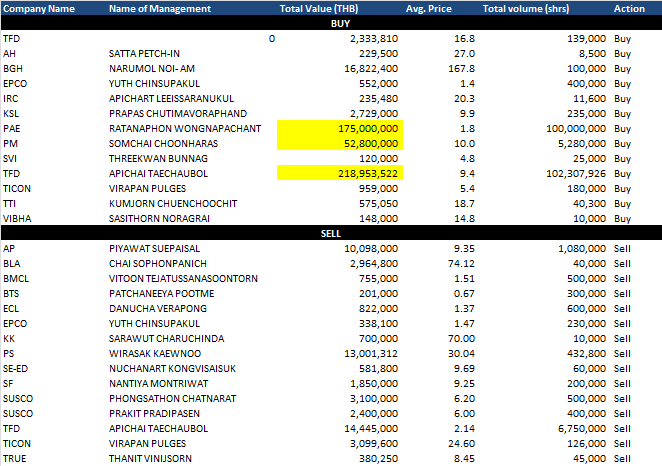
Task: Click the Avg. Price column header
Action: [429, 9]
